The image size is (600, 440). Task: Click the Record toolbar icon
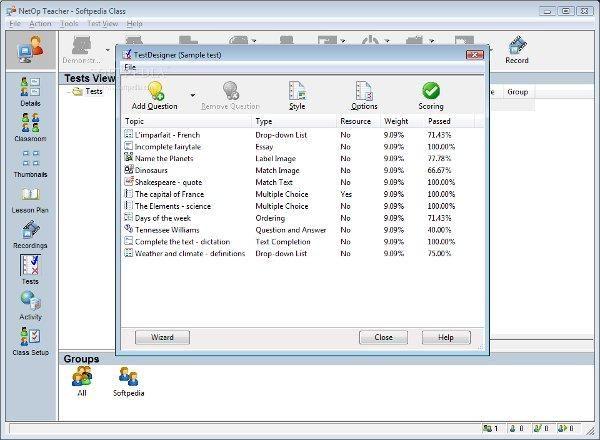coord(517,50)
